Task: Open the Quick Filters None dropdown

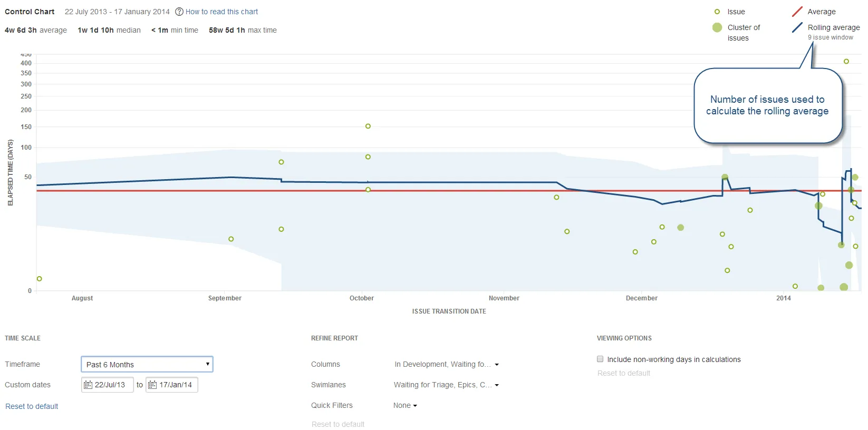Action: tap(405, 405)
